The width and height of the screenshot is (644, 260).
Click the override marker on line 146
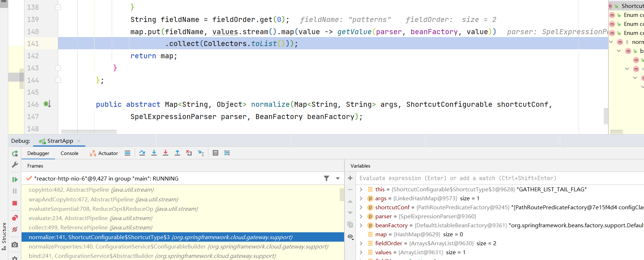47,104
